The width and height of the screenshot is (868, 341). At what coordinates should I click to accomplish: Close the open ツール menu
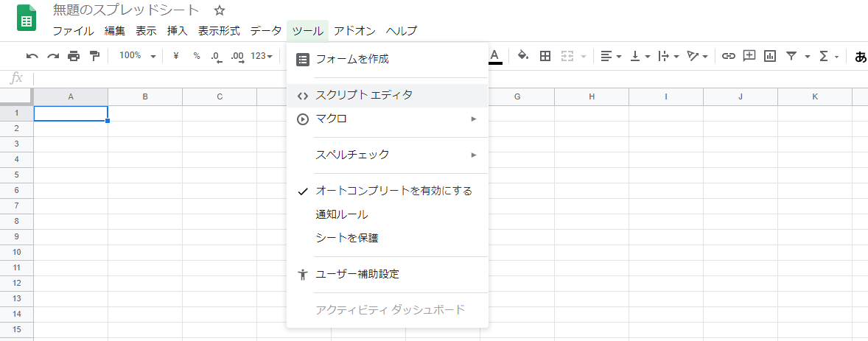pyautogui.click(x=308, y=31)
